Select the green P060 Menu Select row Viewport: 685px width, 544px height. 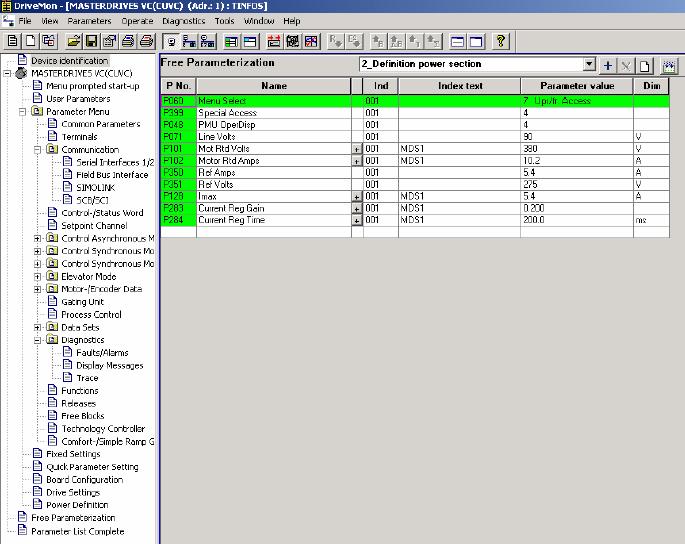415,101
